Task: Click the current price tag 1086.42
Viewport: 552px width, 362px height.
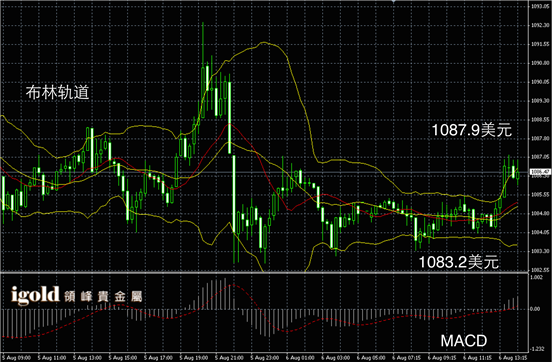Action: 540,172
